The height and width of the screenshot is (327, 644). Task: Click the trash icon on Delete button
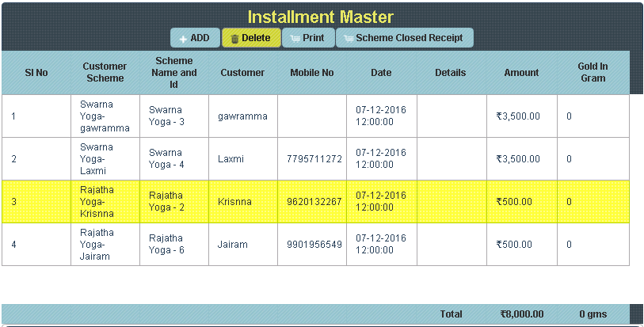[234, 39]
